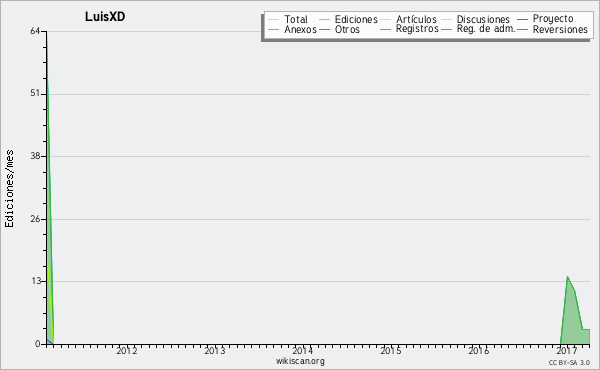
Task: Click the y-axis value 0
Action: pos(38,344)
